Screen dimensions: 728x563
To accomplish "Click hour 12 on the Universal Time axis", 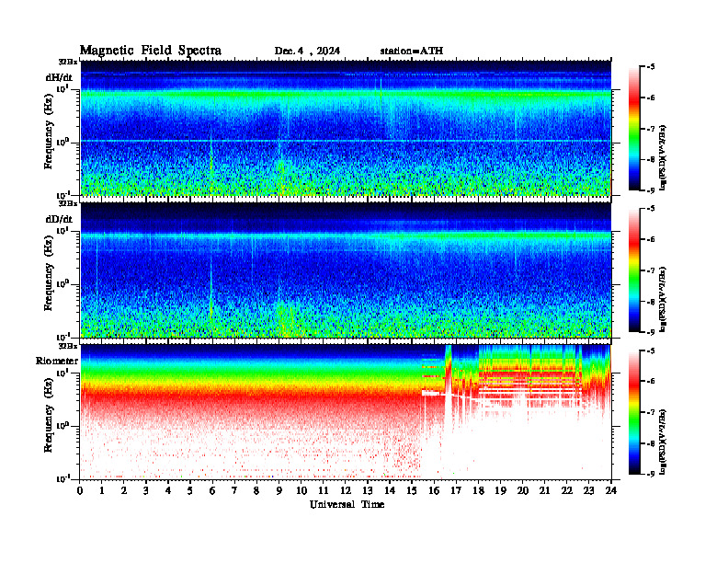I will [346, 491].
